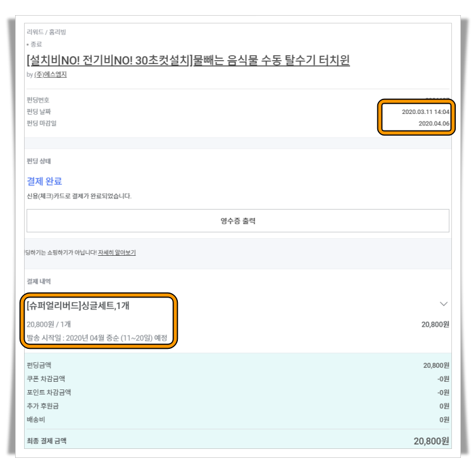
Task: Click the 추가 후원금 row label
Action: coord(43,406)
